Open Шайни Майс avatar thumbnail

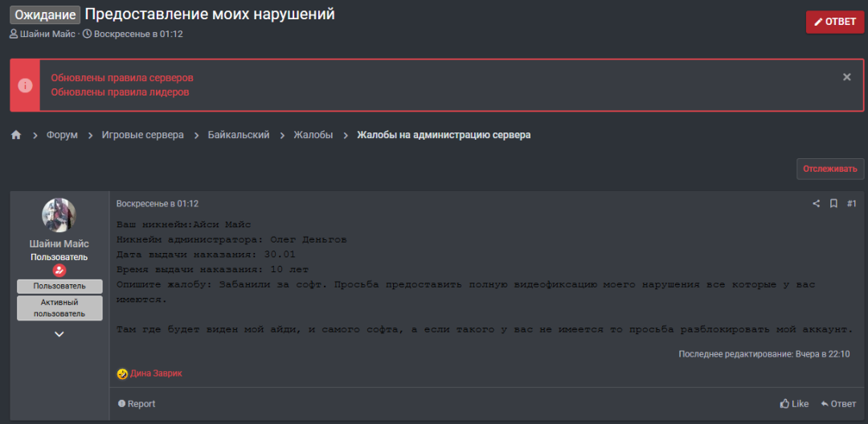[59, 215]
